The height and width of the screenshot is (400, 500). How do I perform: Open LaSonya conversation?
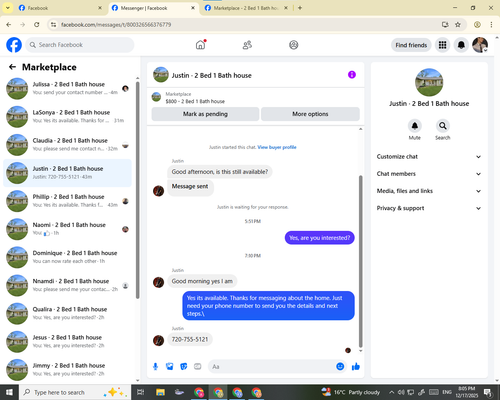coord(68,116)
